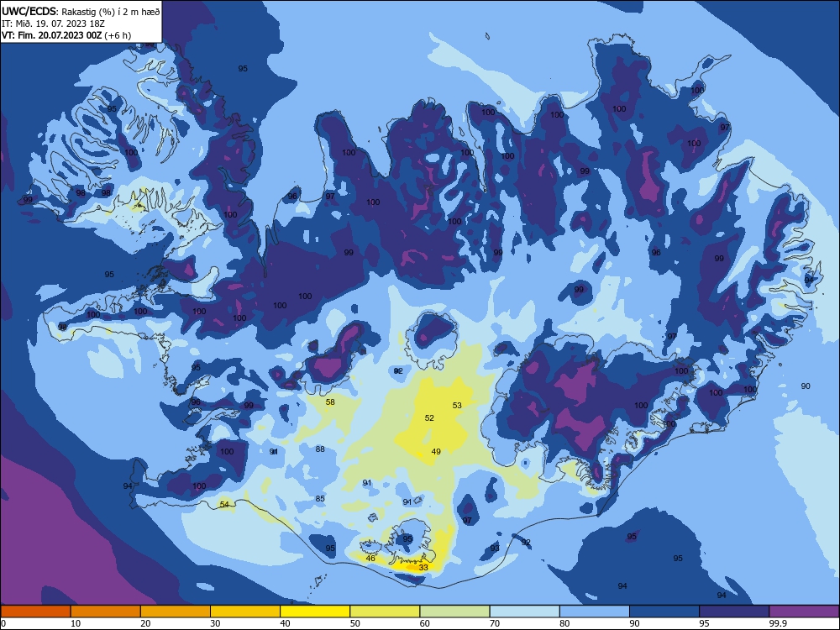
Task: Click the '33' humidity value on the map
Action: click(x=423, y=567)
